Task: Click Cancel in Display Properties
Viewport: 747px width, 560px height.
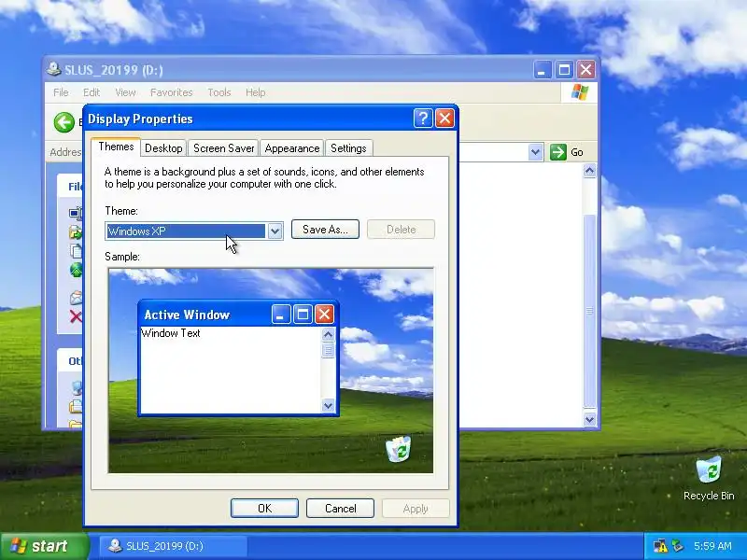Action: pyautogui.click(x=340, y=508)
